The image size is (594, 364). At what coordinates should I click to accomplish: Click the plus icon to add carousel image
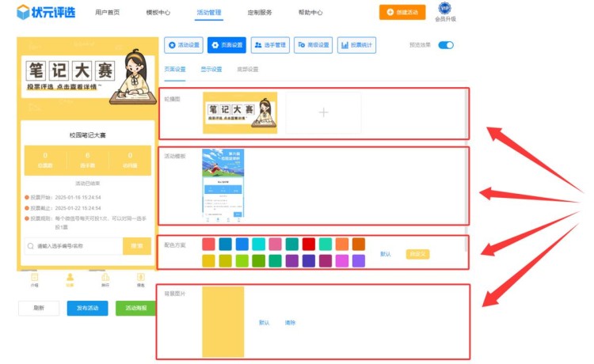tap(323, 113)
